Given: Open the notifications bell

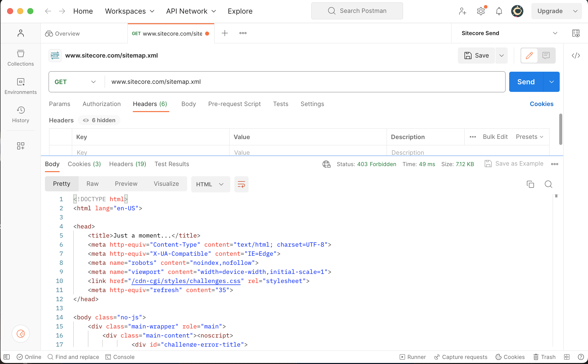Looking at the screenshot, I should [x=499, y=11].
